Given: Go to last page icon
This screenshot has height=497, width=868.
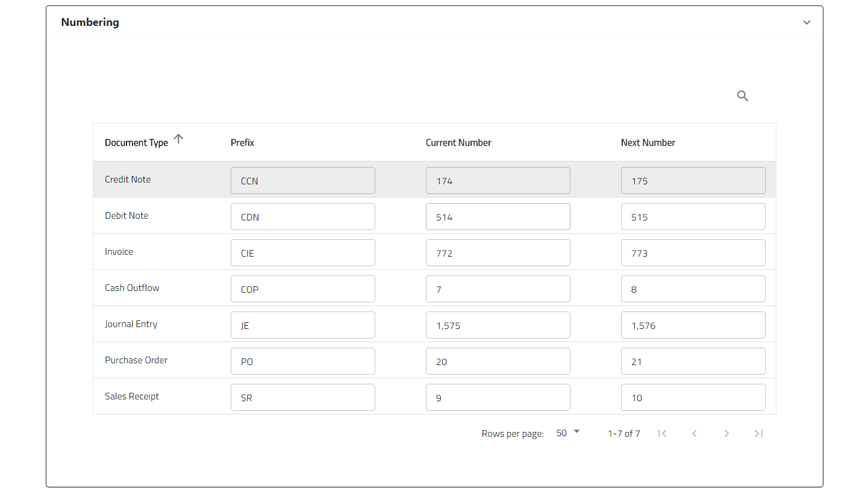Looking at the screenshot, I should 758,434.
